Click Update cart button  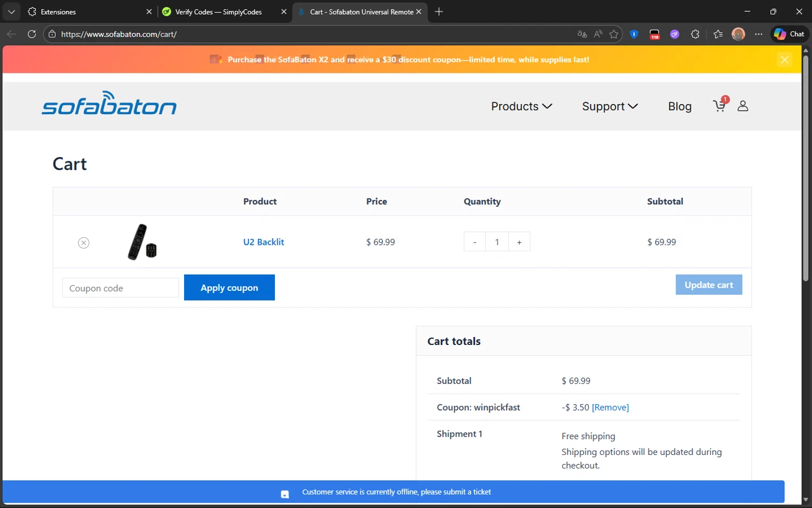(x=709, y=285)
